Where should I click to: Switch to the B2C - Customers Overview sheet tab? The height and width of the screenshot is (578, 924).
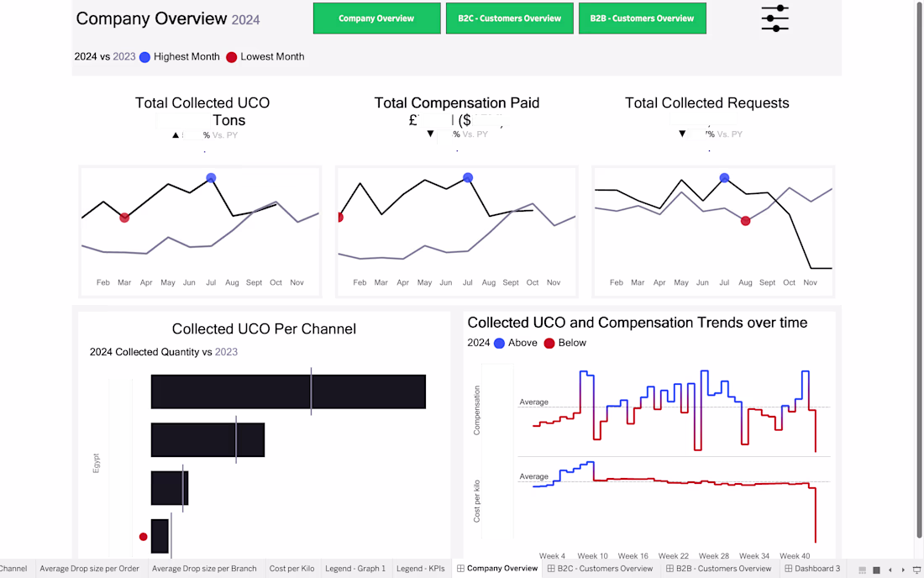[x=600, y=569]
